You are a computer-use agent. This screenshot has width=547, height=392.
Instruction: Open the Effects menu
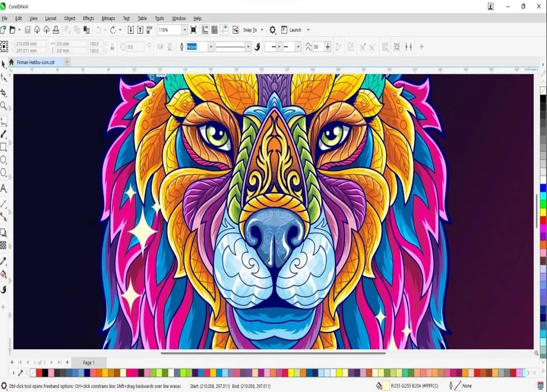coord(88,18)
